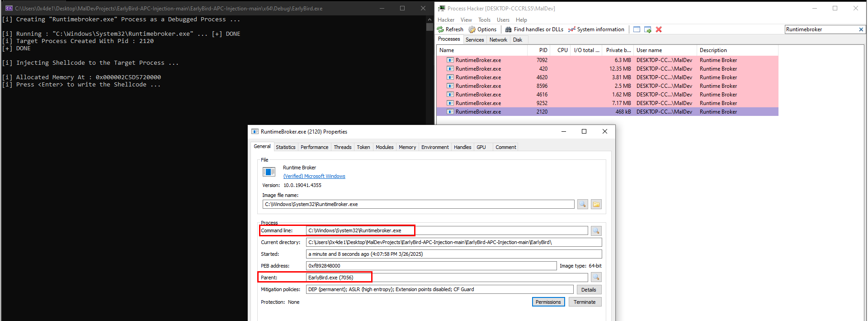
Task: Click the console window scroll up arrow
Action: tap(429, 19)
